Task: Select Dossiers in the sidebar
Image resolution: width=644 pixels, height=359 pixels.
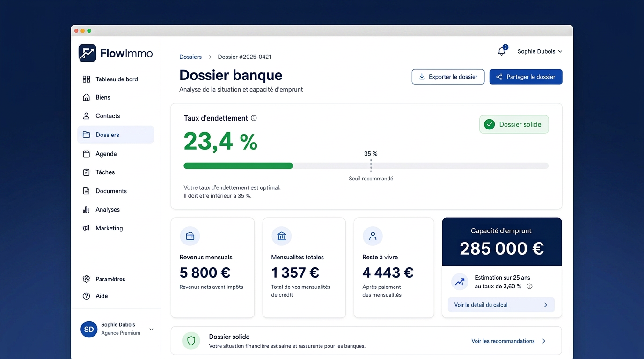Action: tap(116, 135)
